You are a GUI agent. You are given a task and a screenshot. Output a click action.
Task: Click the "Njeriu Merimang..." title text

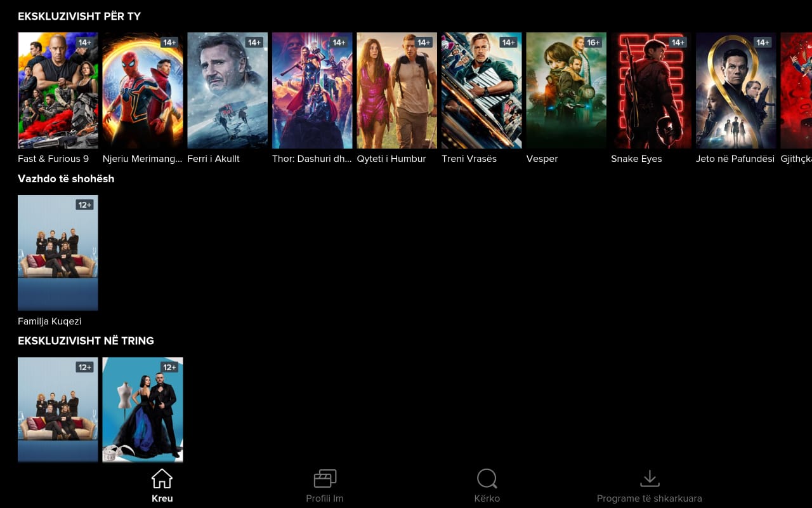click(142, 159)
